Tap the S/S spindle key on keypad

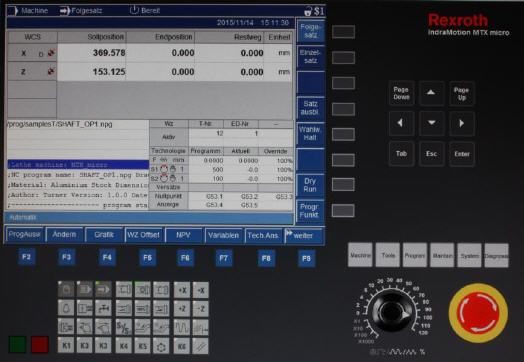click(124, 327)
